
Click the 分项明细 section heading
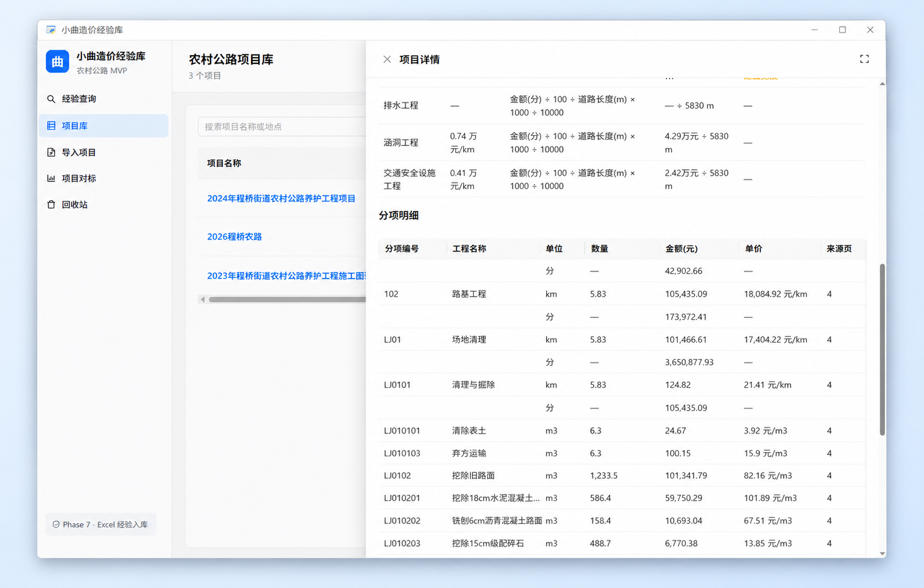point(399,216)
